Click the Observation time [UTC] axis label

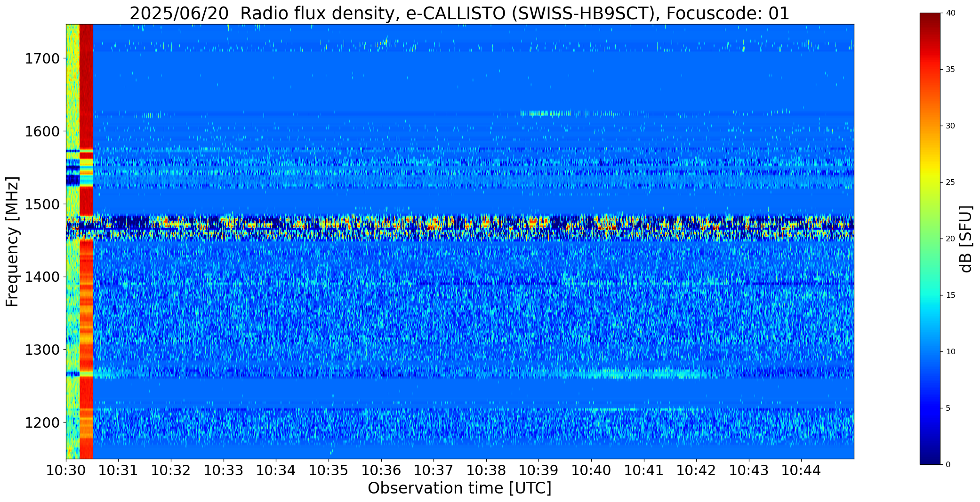point(459,488)
